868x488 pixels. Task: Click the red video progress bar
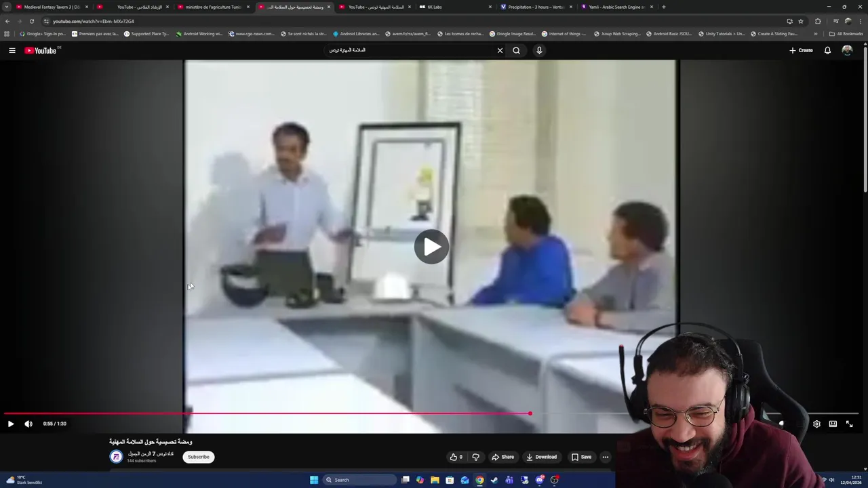click(x=267, y=413)
